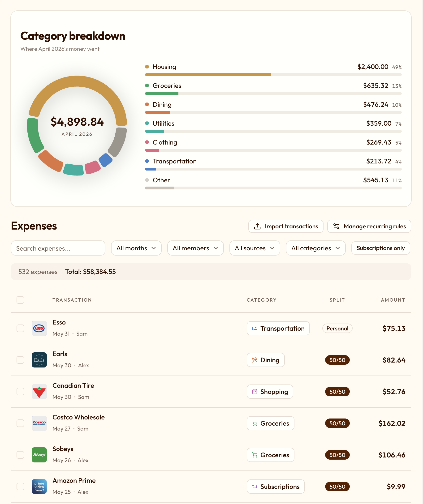Select the Costco Wholesale row checkbox

tap(20, 423)
